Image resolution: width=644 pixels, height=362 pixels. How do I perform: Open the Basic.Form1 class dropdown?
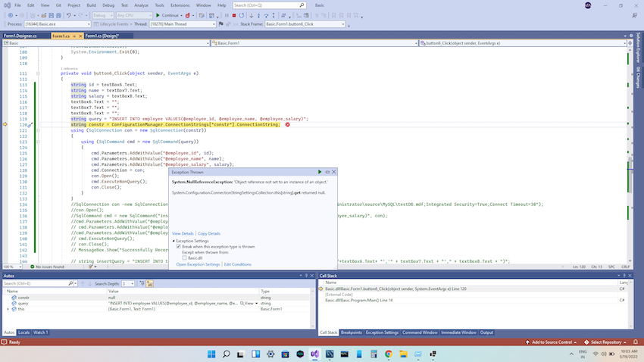coord(314,42)
